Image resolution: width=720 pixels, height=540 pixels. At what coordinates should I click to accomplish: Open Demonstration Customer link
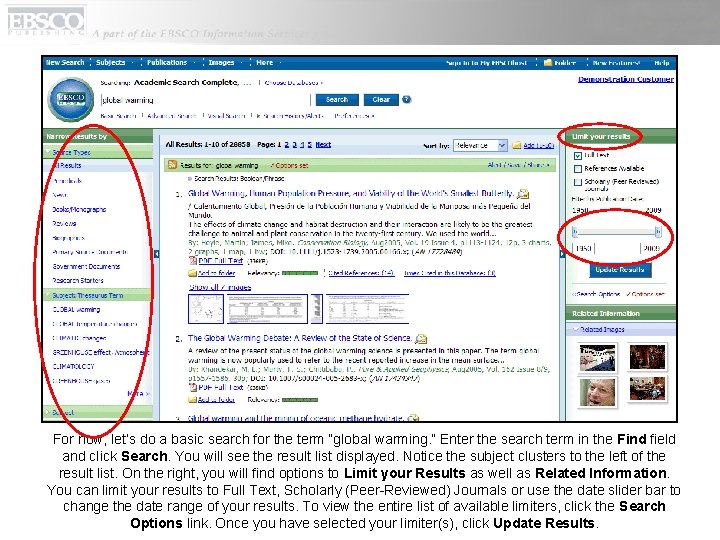point(626,79)
